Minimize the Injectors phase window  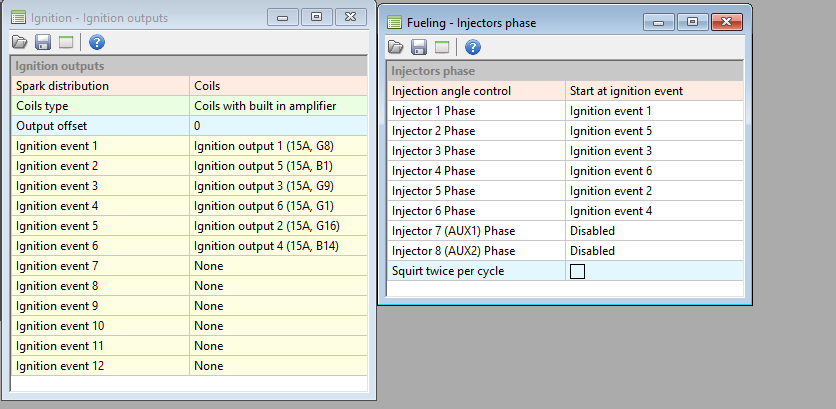pos(660,22)
